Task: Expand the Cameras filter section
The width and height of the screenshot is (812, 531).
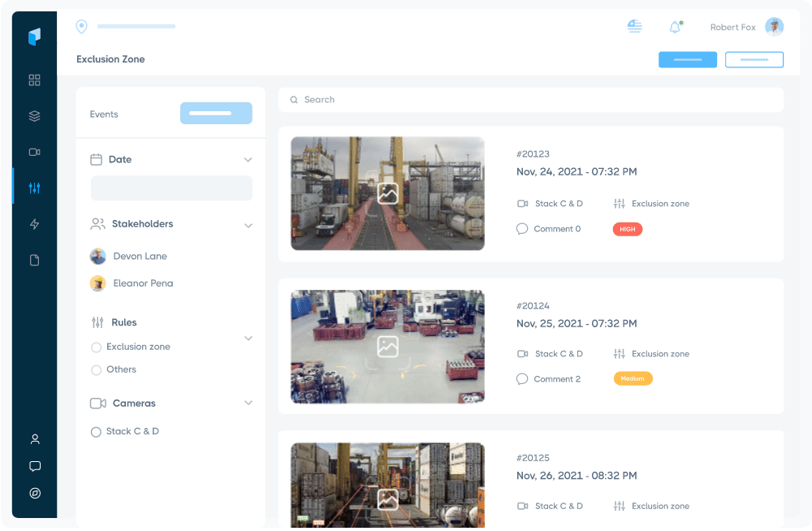Action: [x=248, y=403]
